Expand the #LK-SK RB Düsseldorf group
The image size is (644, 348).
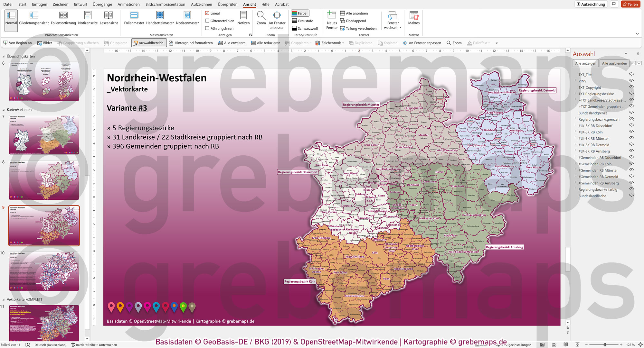(576, 125)
